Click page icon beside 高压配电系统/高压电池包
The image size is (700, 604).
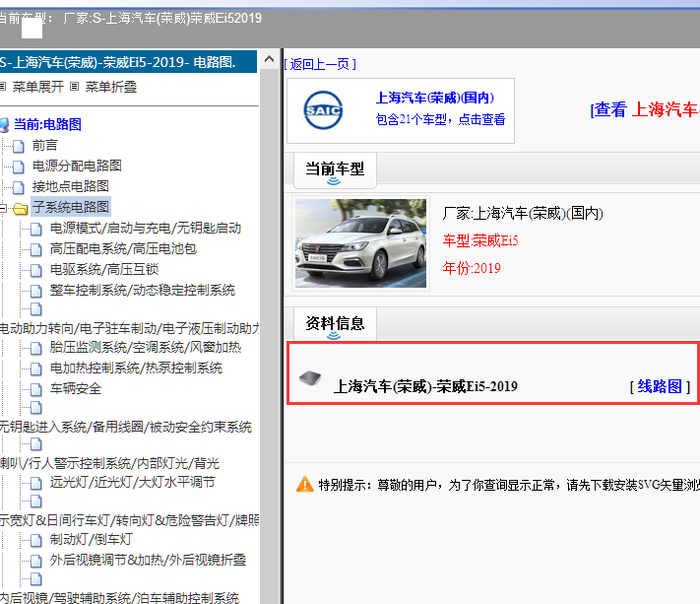coord(36,249)
